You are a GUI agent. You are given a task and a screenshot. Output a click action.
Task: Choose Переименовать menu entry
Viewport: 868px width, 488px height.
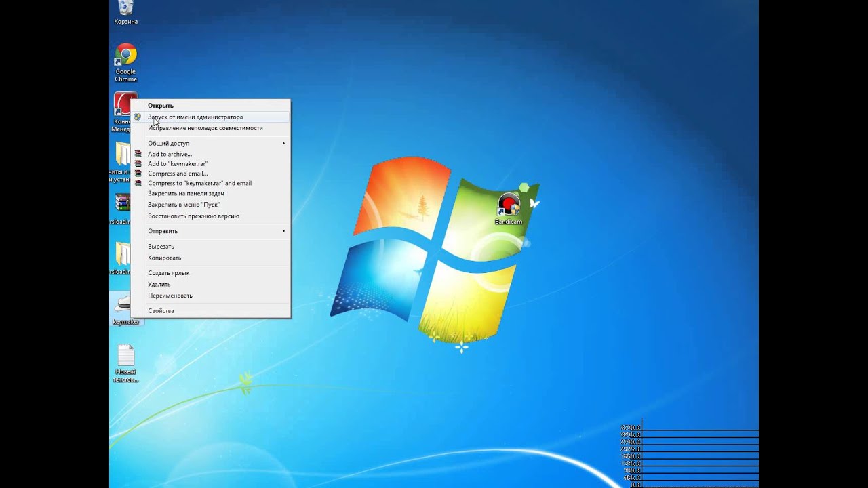point(211,296)
